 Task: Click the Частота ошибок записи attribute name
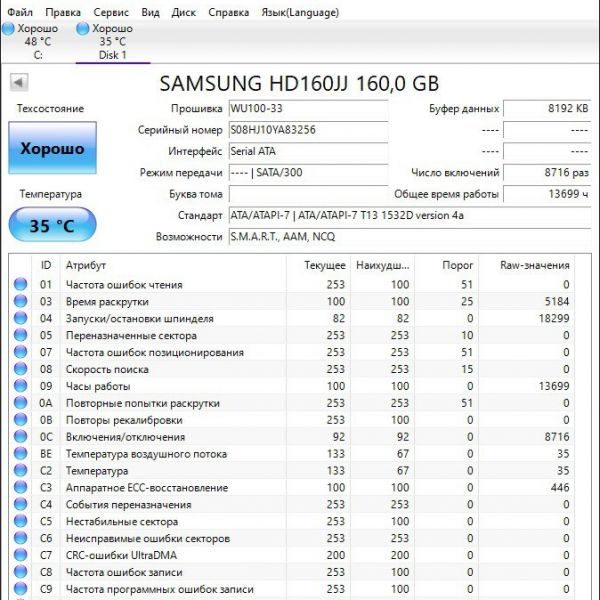pyautogui.click(x=124, y=572)
